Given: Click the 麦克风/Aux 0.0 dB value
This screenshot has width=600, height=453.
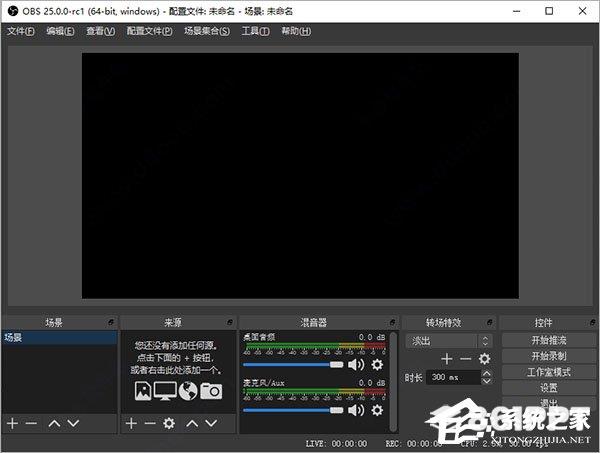Looking at the screenshot, I should (x=372, y=383).
